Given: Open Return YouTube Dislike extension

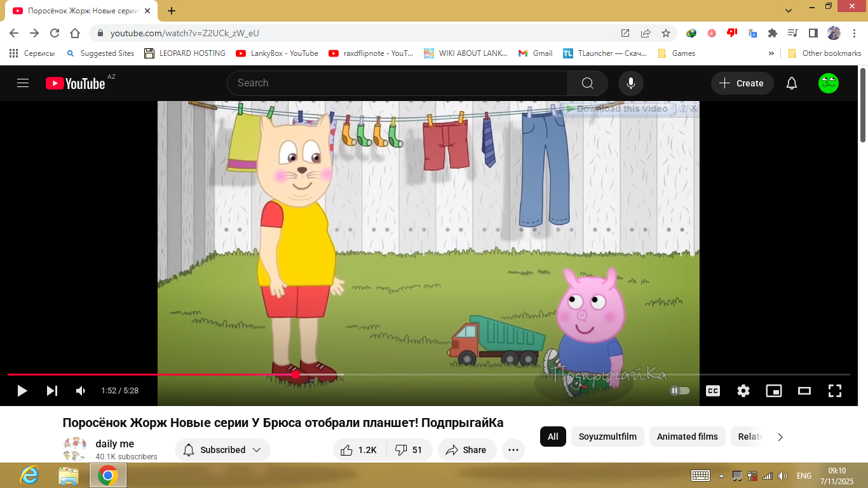Looking at the screenshot, I should click(x=732, y=33).
